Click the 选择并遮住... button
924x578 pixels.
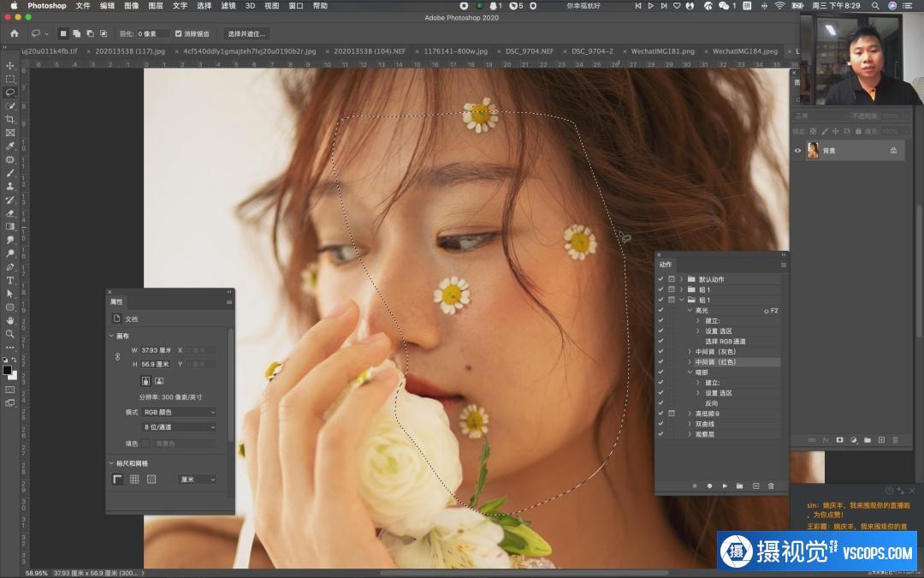[x=247, y=33]
